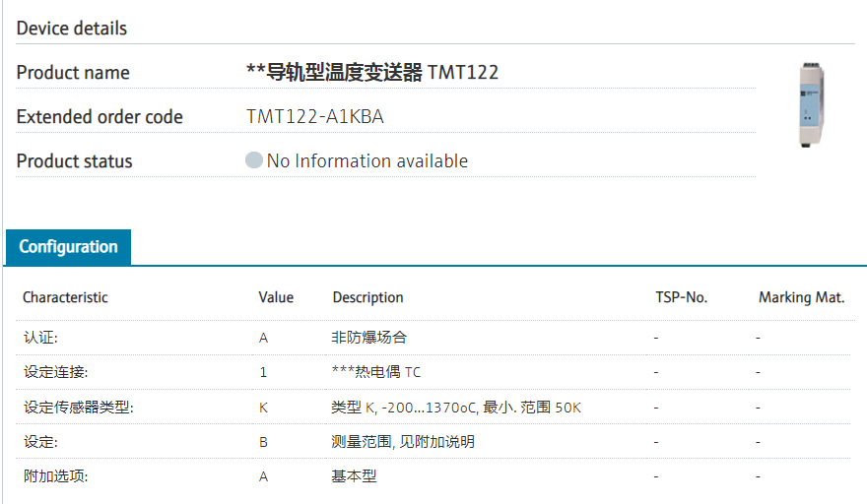Click the TSP-No. column header
Screen dimensions: 867x504
[x=681, y=297]
